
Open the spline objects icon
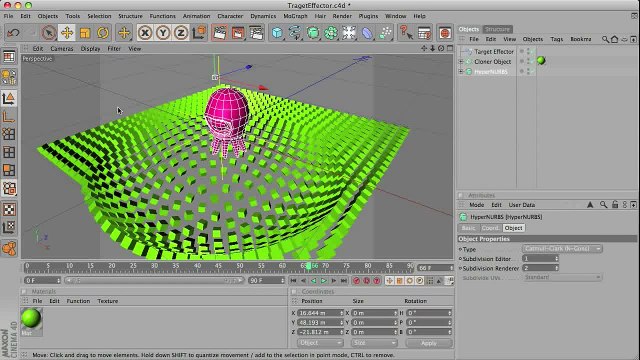(295, 33)
